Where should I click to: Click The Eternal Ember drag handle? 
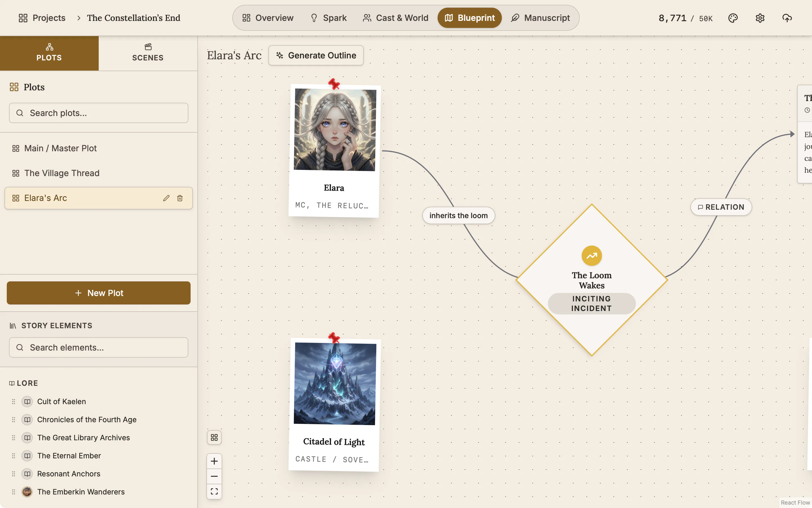(14, 456)
